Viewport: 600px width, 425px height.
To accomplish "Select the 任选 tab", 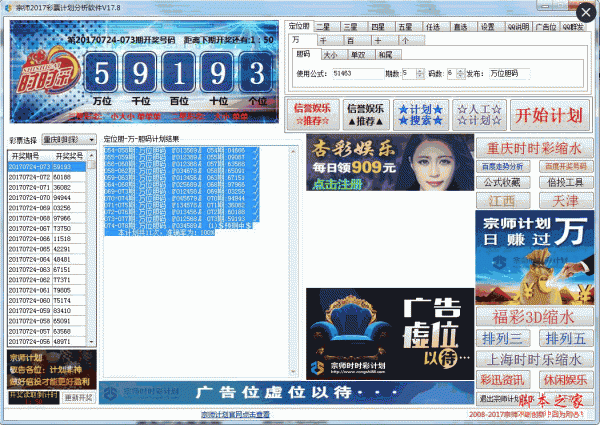I will point(435,26).
